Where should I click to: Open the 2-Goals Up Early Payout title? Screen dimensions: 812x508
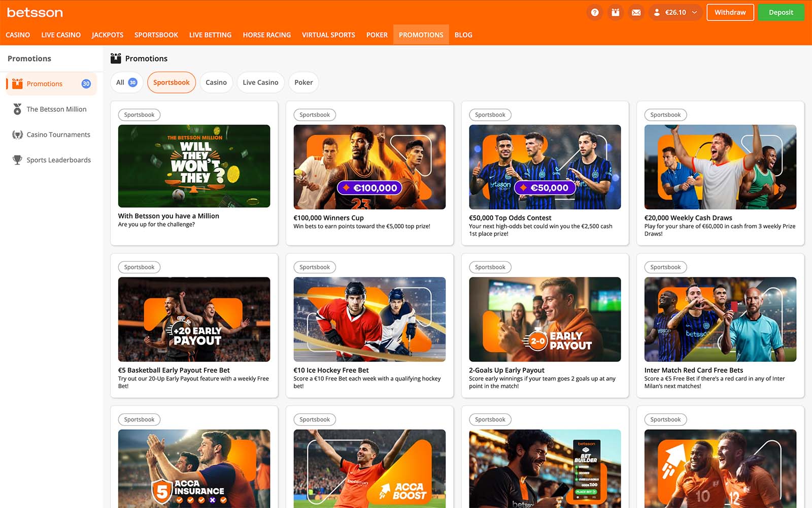506,370
